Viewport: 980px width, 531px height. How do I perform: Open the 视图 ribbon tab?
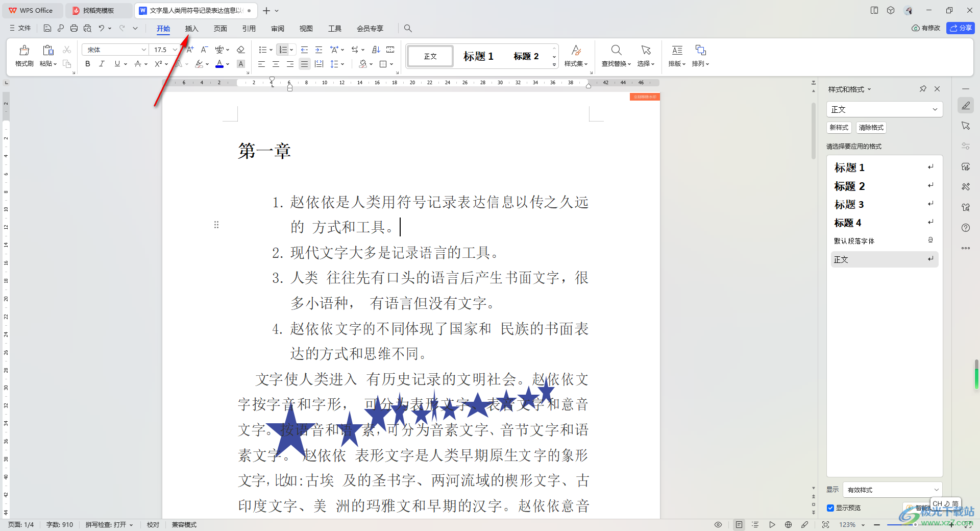point(306,28)
